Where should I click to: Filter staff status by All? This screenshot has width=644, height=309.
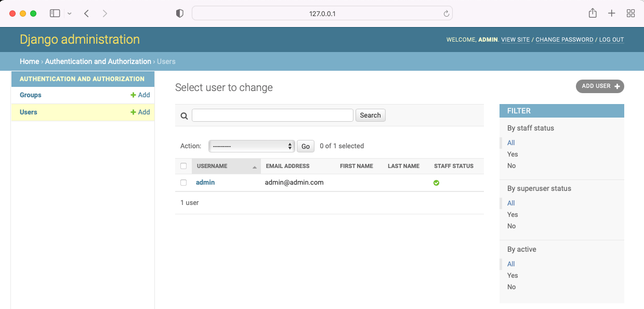pyautogui.click(x=511, y=143)
